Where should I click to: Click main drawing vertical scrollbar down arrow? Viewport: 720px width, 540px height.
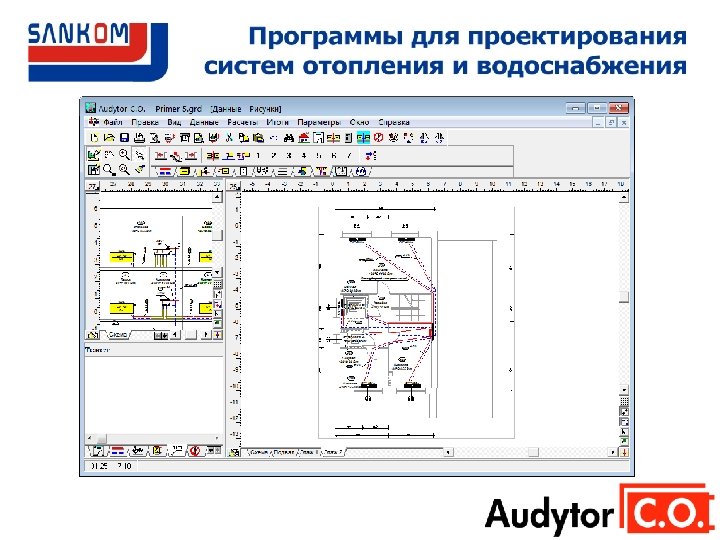point(624,390)
